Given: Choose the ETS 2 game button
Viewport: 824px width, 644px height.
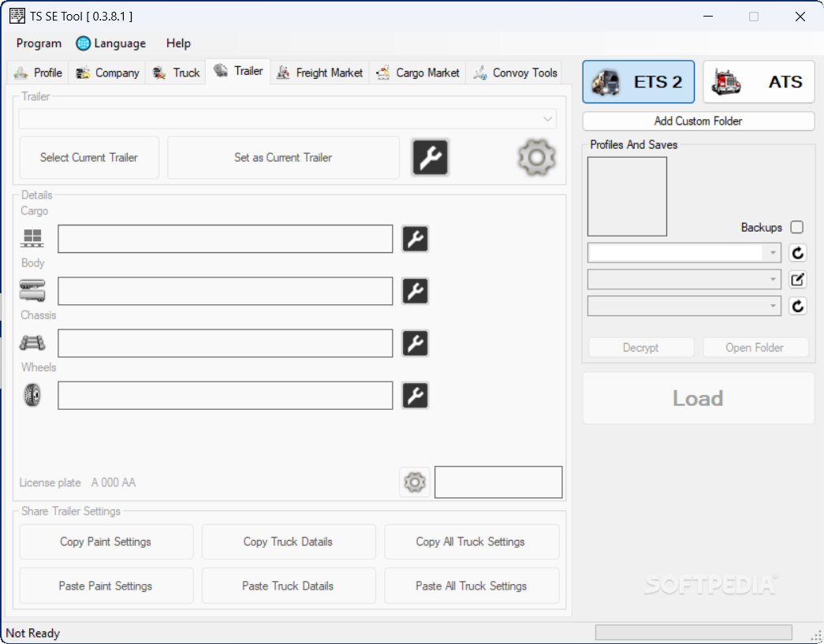Looking at the screenshot, I should 638,82.
